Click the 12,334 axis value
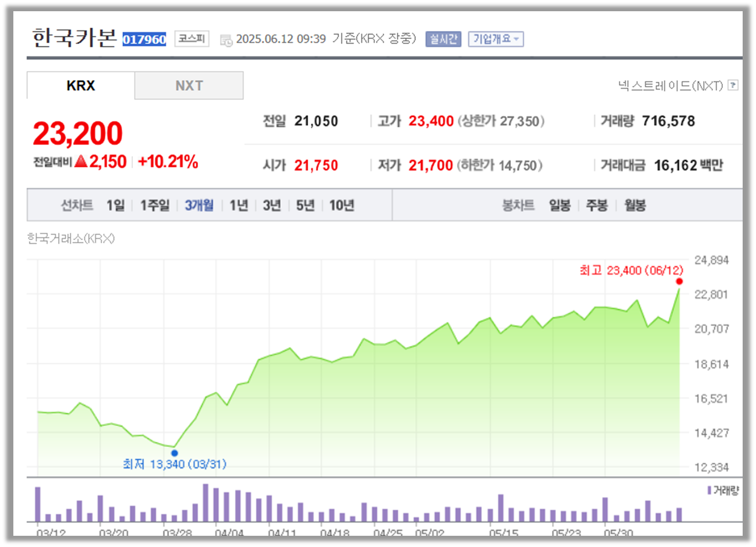The height and width of the screenshot is (547, 756). tap(711, 467)
